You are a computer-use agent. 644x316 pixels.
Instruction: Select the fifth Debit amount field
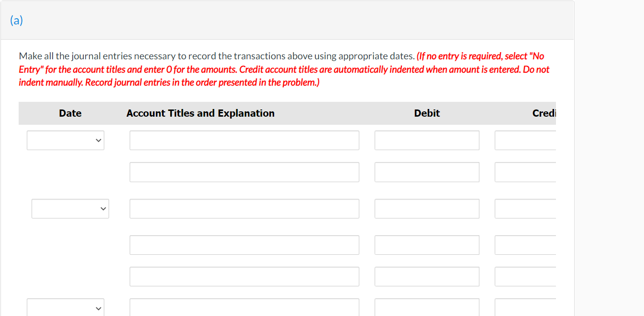(426, 276)
